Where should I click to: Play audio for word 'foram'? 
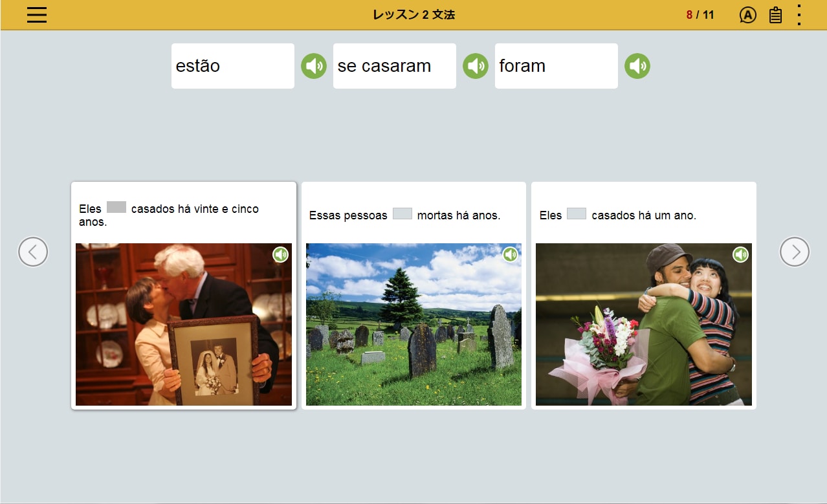coord(637,66)
